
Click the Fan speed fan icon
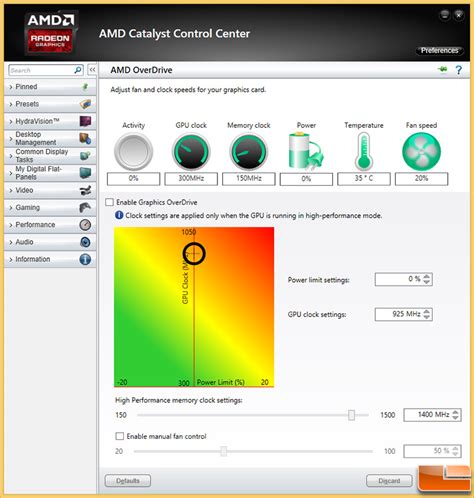click(x=421, y=152)
